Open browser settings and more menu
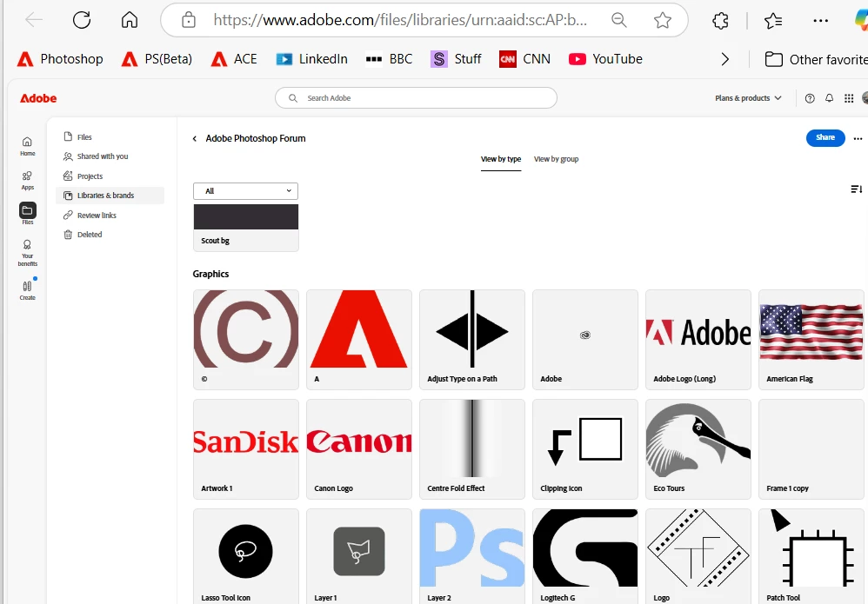The image size is (868, 604). coord(820,21)
